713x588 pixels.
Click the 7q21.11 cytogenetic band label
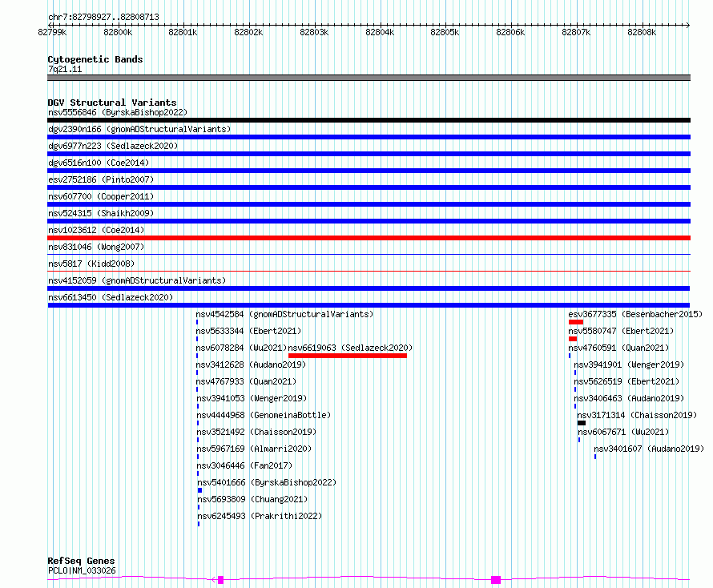point(65,69)
